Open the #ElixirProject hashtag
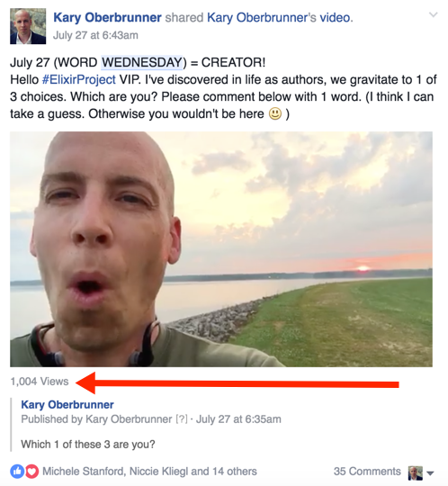This screenshot has height=486, width=448. [x=78, y=80]
